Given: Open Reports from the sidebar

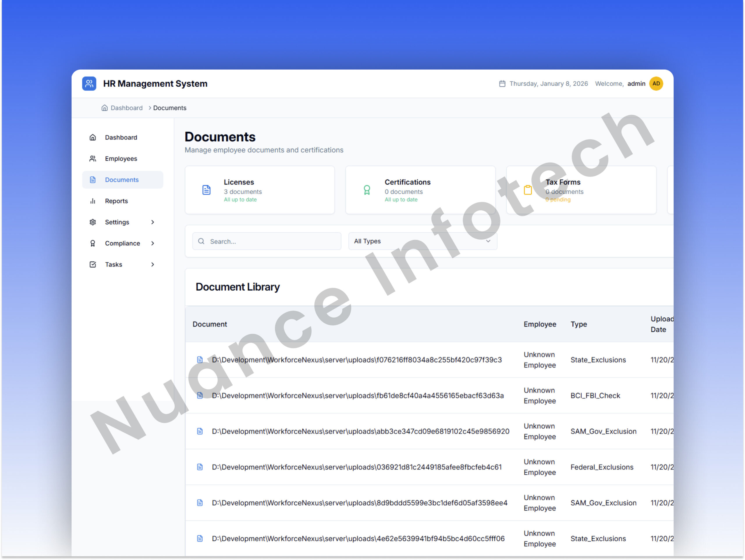Looking at the screenshot, I should (x=116, y=201).
